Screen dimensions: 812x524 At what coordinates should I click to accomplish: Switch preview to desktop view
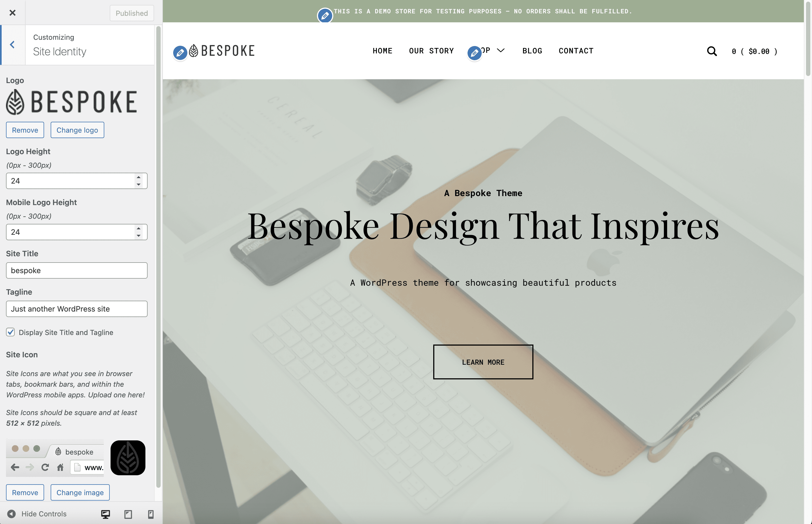(105, 514)
